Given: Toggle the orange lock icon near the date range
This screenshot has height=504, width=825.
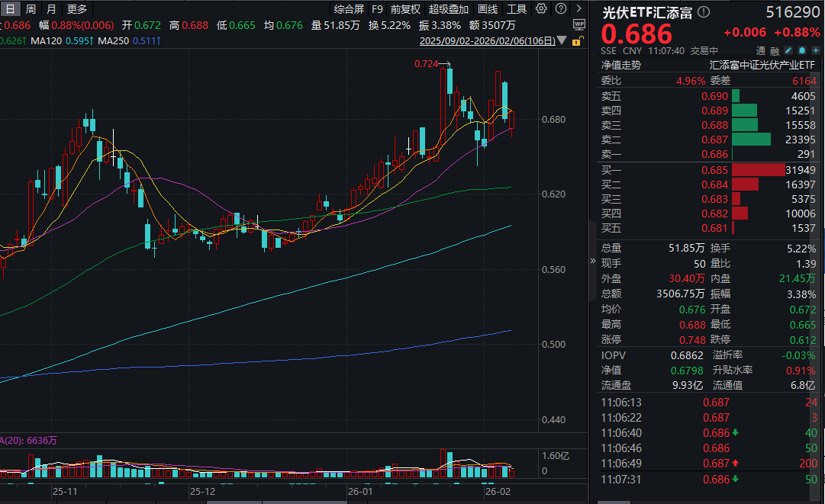Looking at the screenshot, I should [x=577, y=42].
